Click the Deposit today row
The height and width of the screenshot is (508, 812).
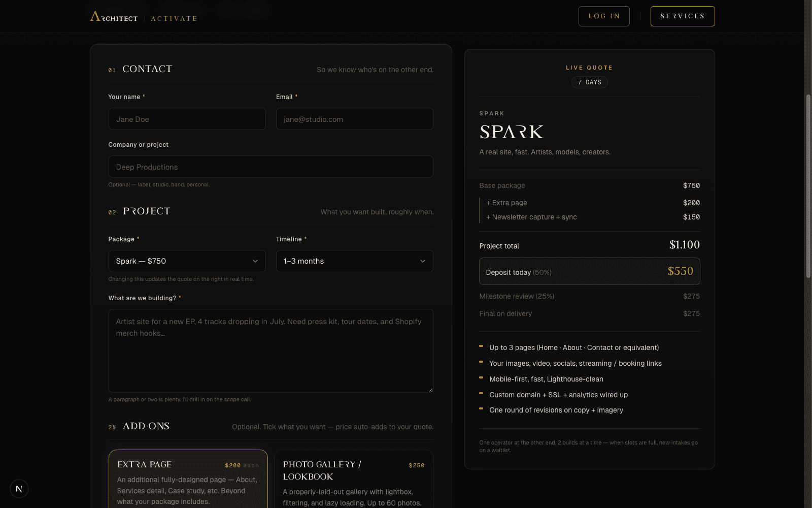pyautogui.click(x=589, y=271)
